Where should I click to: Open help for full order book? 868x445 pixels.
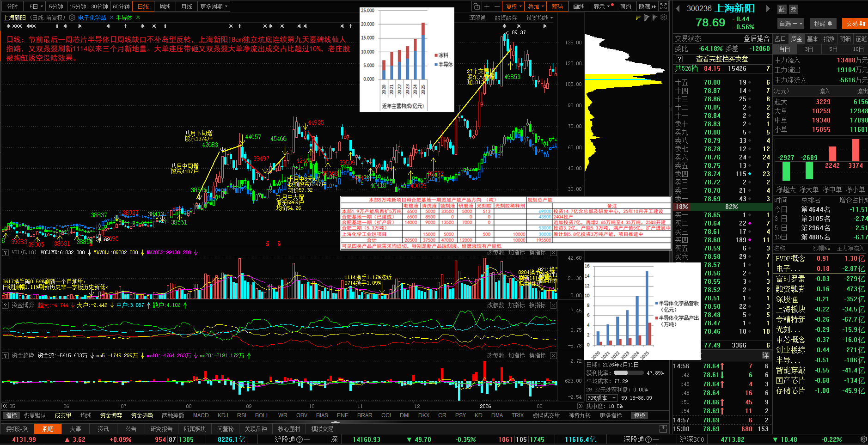[x=679, y=59]
